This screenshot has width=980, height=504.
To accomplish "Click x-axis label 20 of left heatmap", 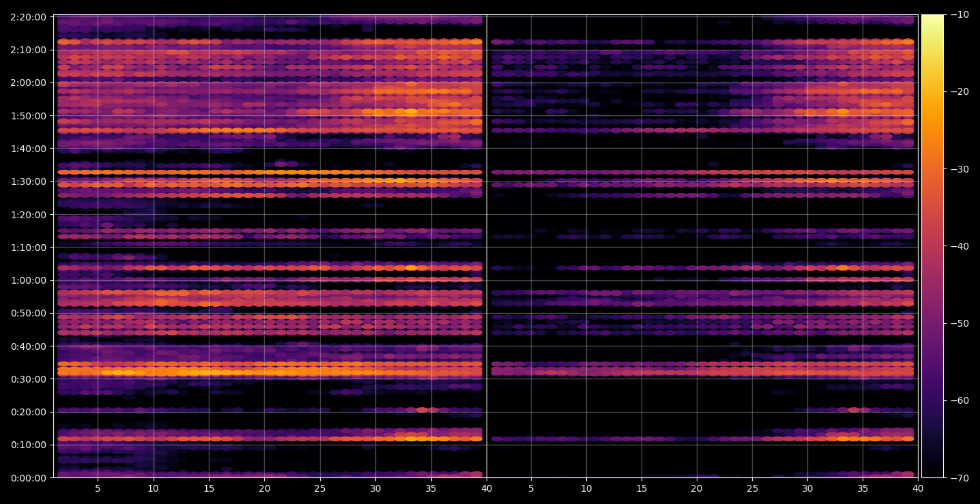I will (x=265, y=488).
